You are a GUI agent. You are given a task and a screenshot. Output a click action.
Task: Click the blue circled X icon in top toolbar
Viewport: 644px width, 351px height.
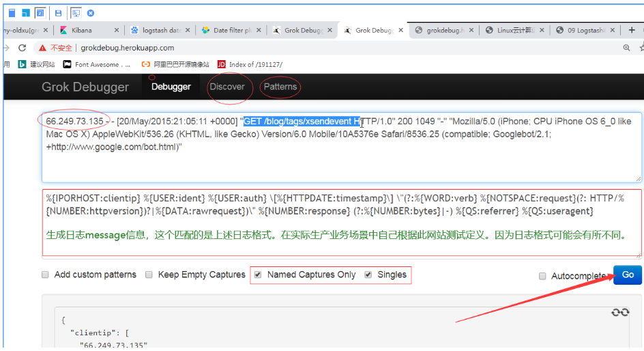91,13
